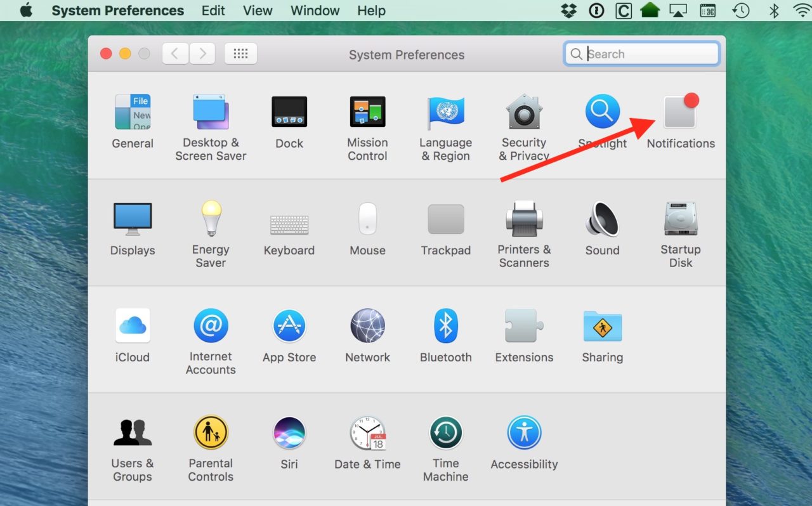Open the Help menu
Image resolution: width=812 pixels, height=506 pixels.
371,11
